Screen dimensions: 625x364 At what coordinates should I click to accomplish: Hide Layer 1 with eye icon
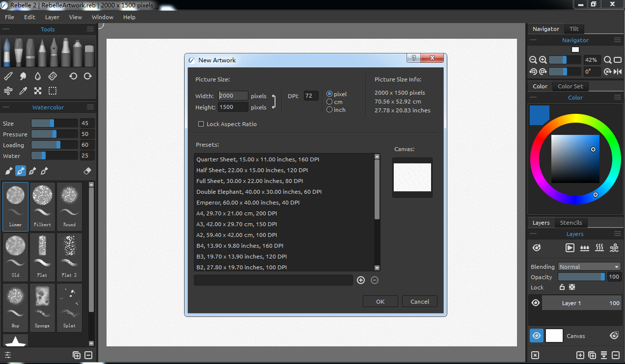click(536, 303)
